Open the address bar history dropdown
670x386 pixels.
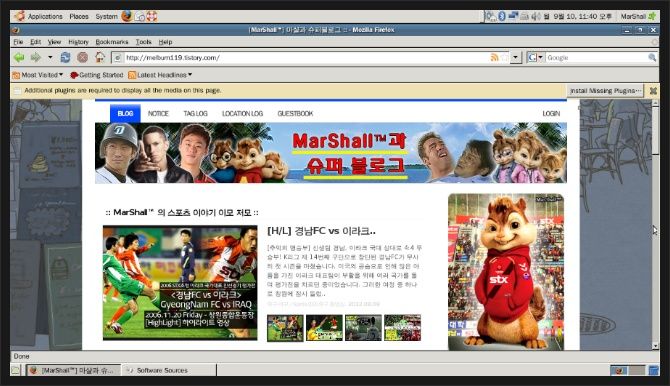(516, 57)
